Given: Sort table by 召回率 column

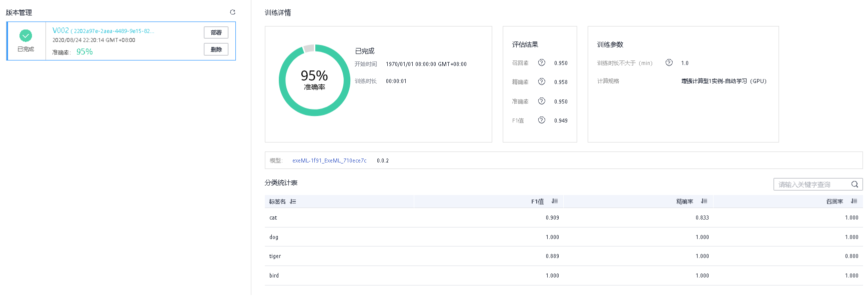Looking at the screenshot, I should (x=854, y=201).
